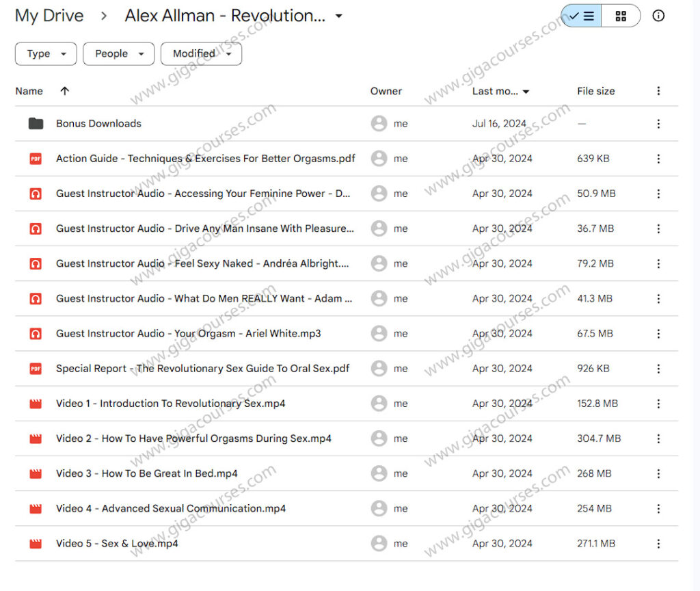Switch to list layout view

pos(582,16)
